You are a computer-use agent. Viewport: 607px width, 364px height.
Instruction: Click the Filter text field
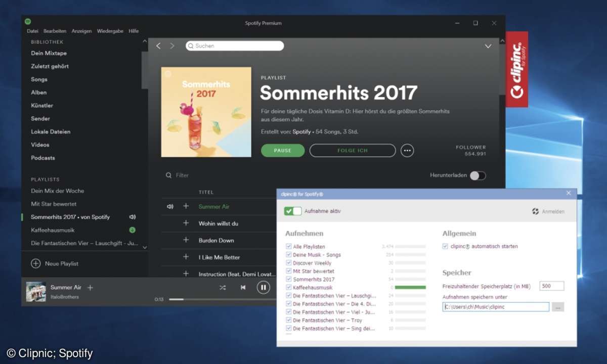click(182, 175)
